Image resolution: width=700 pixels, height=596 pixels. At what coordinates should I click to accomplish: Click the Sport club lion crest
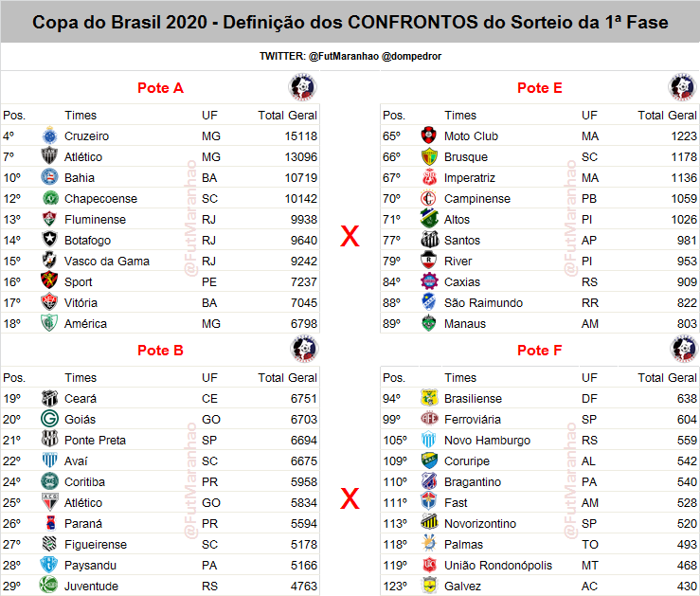click(49, 281)
